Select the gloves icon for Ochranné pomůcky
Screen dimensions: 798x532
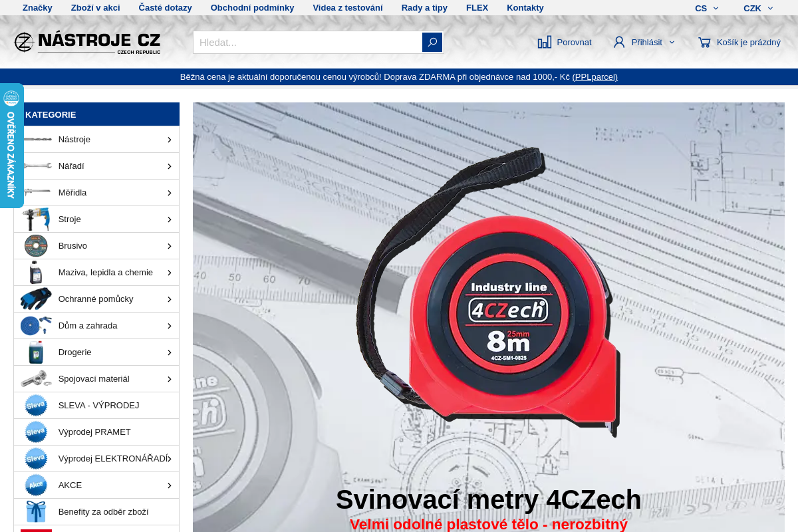coord(36,299)
